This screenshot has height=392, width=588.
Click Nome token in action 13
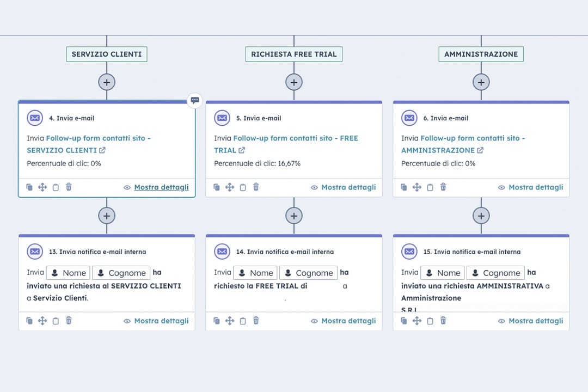pyautogui.click(x=68, y=273)
